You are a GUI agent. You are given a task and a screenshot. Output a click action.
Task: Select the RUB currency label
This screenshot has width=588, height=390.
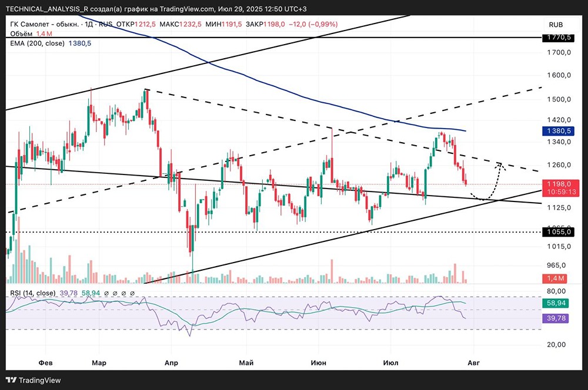[x=556, y=25]
